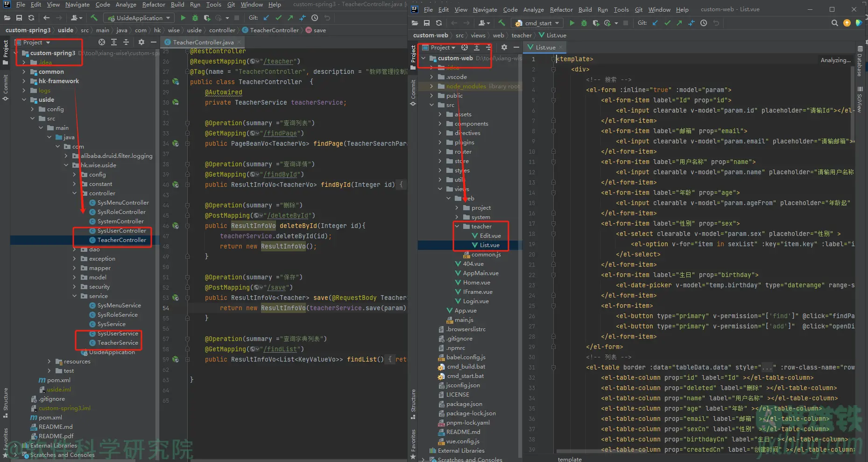The width and height of the screenshot is (868, 462).
Task: Open Edit.vue in the teacher folder
Action: [x=490, y=236]
